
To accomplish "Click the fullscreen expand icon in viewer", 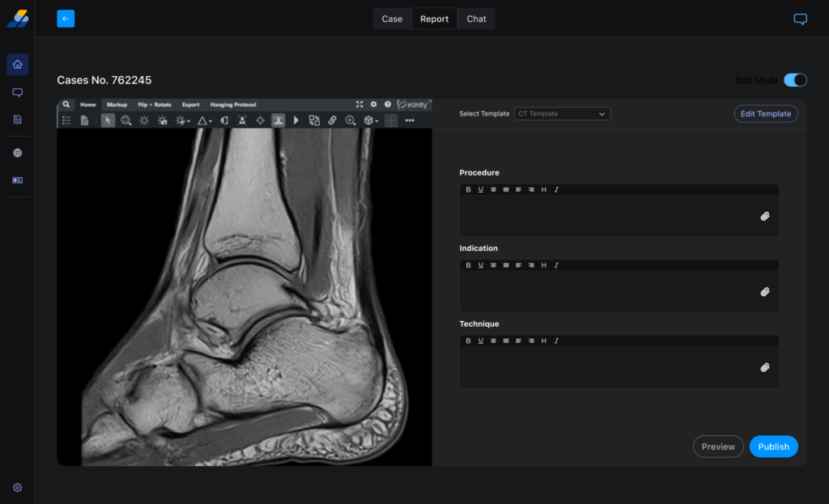I will click(359, 104).
